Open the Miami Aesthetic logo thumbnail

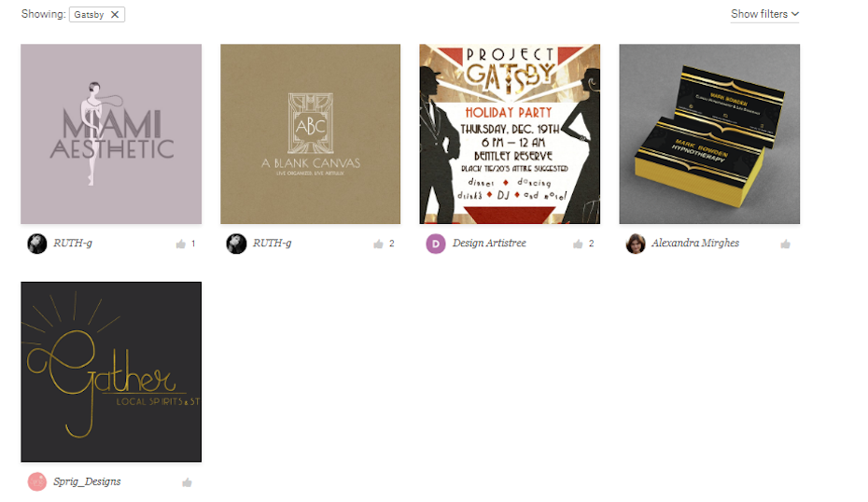point(111,134)
